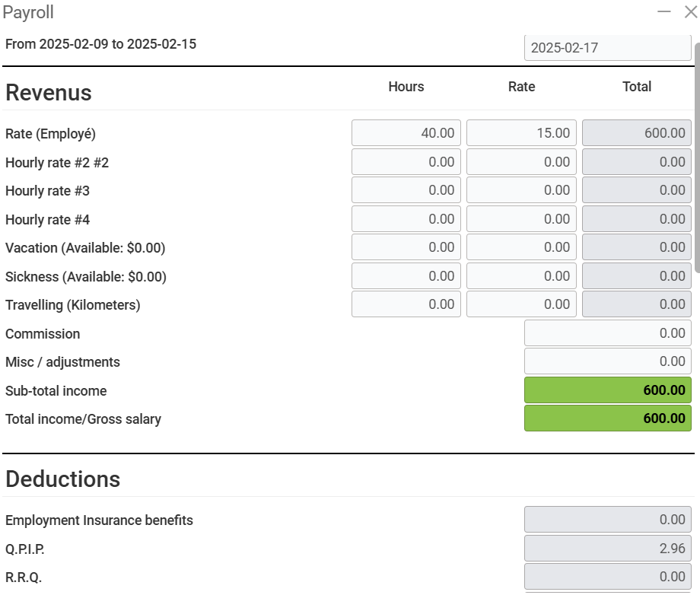Select the Vacation hours input

406,247
